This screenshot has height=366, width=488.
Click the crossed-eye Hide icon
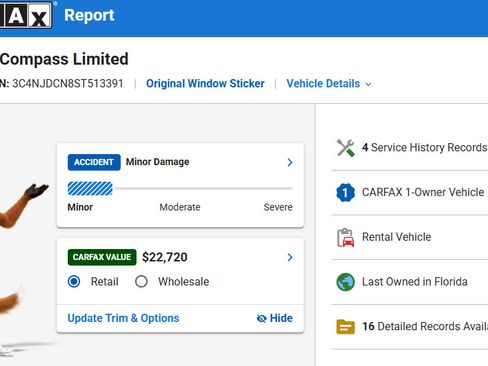[262, 319]
